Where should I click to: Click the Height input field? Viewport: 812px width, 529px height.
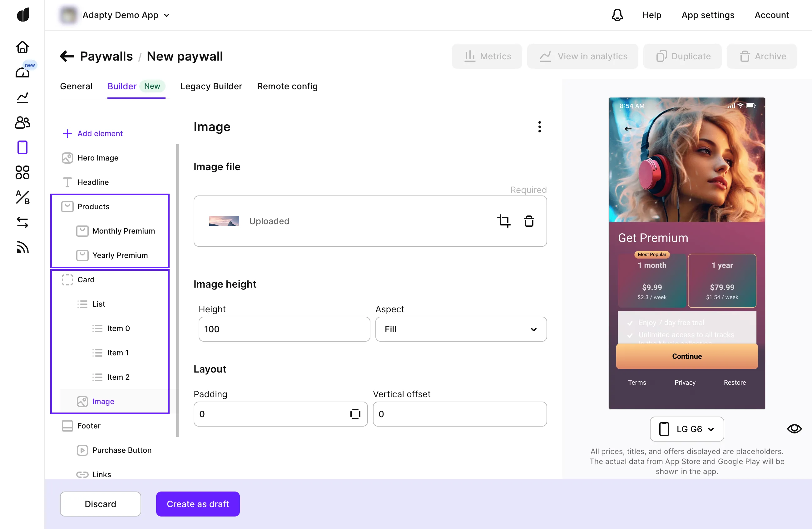tap(284, 329)
